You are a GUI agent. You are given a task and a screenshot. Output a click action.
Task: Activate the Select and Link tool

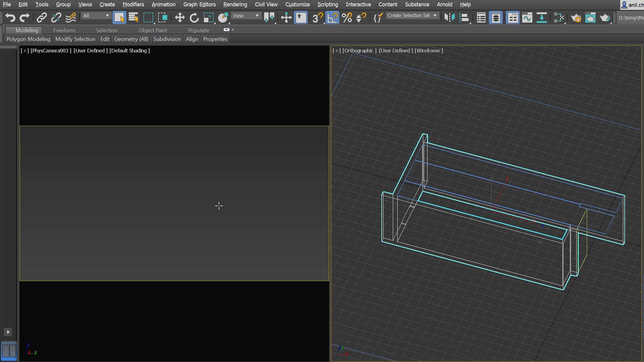click(x=42, y=17)
